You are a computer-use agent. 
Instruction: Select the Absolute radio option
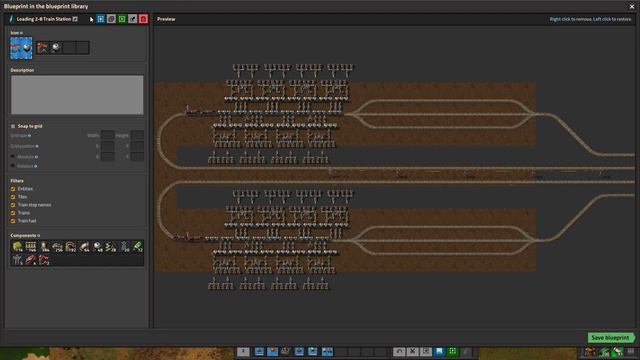[13, 157]
